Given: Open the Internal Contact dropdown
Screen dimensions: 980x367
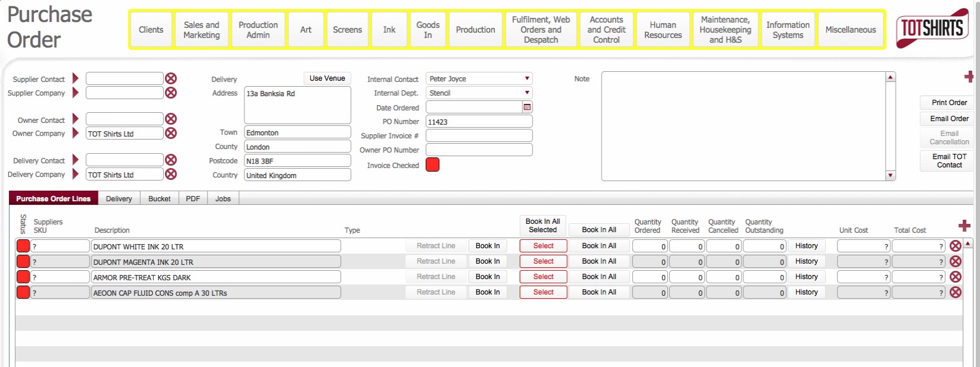Looking at the screenshot, I should tap(526, 78).
